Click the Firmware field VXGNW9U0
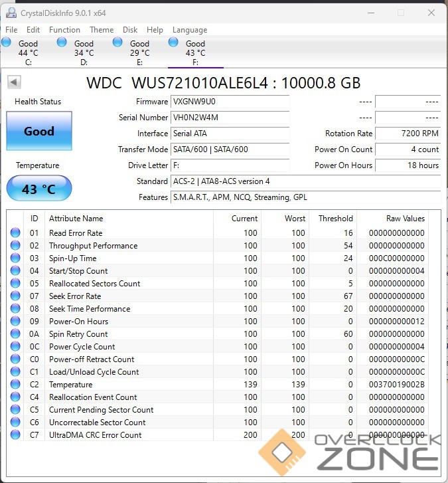 [x=230, y=102]
